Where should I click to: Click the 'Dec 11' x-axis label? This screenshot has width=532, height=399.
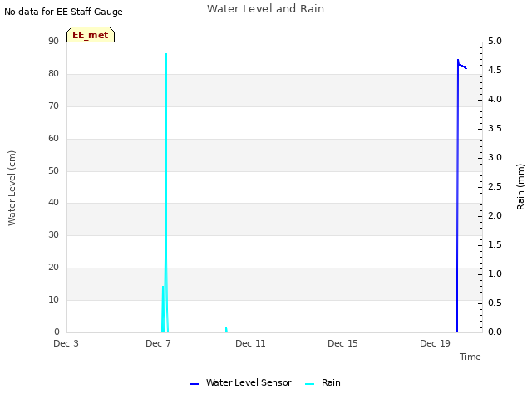click(x=250, y=343)
